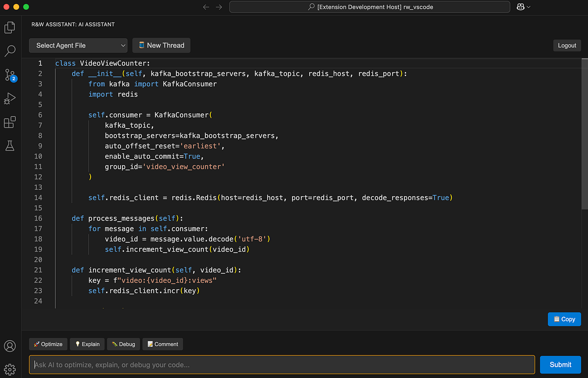Go back with the left arrow

[206, 7]
